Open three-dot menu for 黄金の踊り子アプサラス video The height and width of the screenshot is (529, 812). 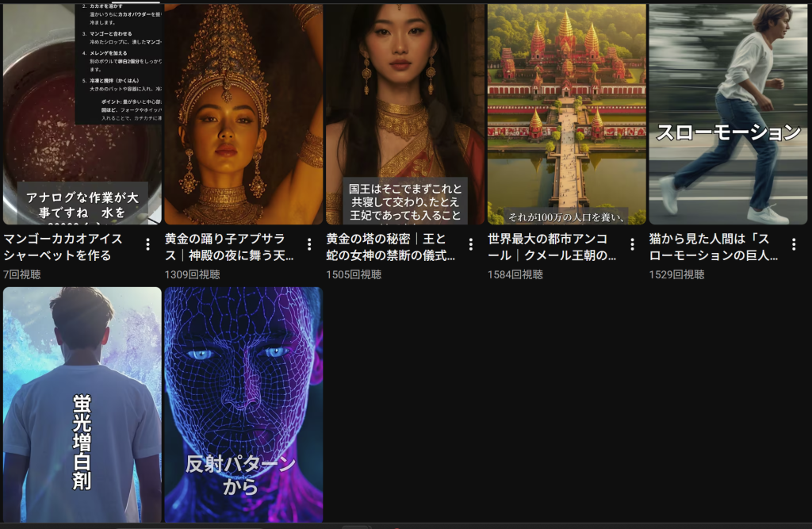tap(309, 244)
